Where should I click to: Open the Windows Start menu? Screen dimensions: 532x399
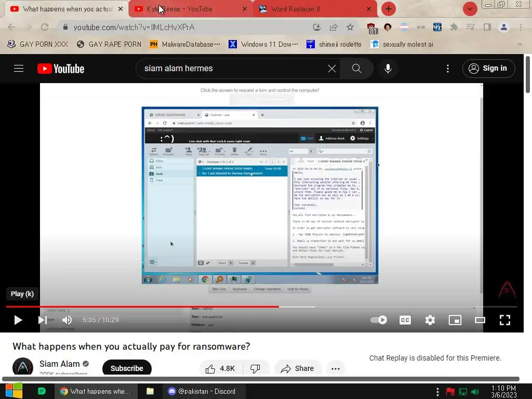(x=14, y=391)
